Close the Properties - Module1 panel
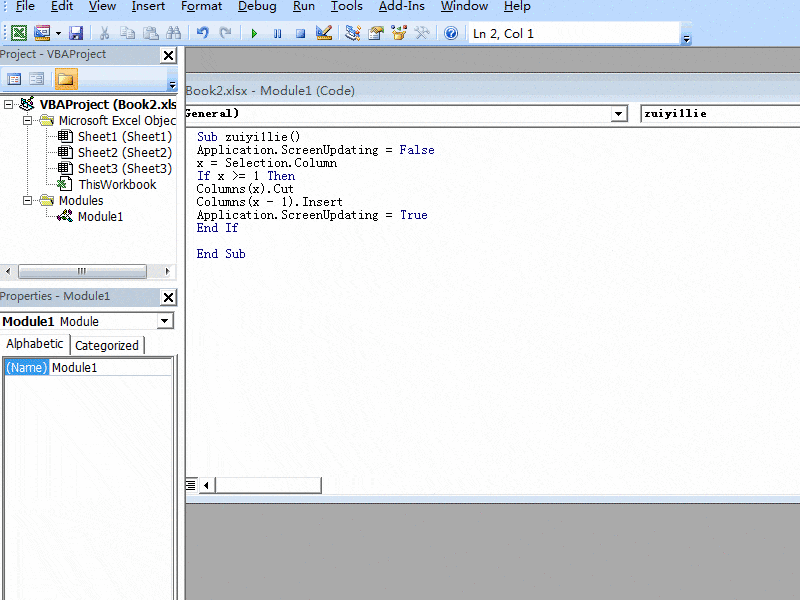Image resolution: width=800 pixels, height=600 pixels. [x=168, y=297]
